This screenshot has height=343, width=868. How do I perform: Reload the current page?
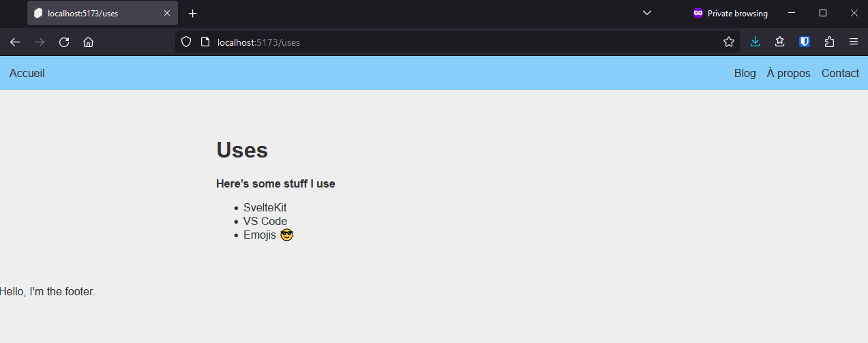coord(64,42)
